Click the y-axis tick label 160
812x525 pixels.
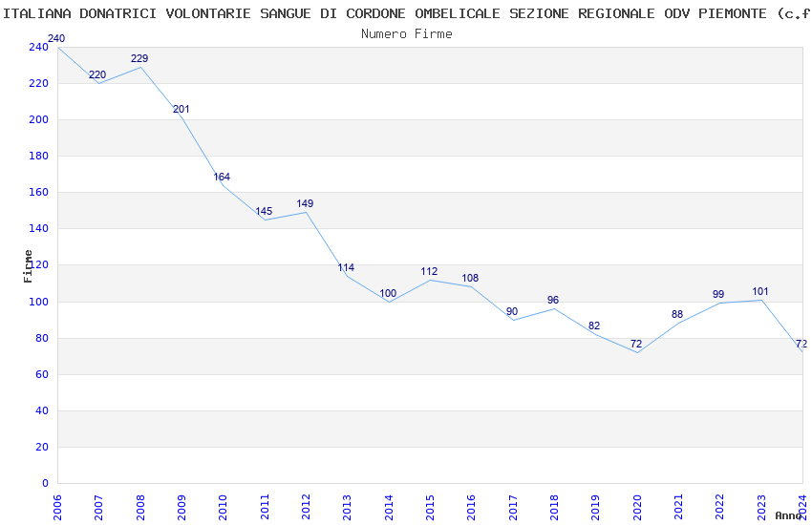coord(39,192)
